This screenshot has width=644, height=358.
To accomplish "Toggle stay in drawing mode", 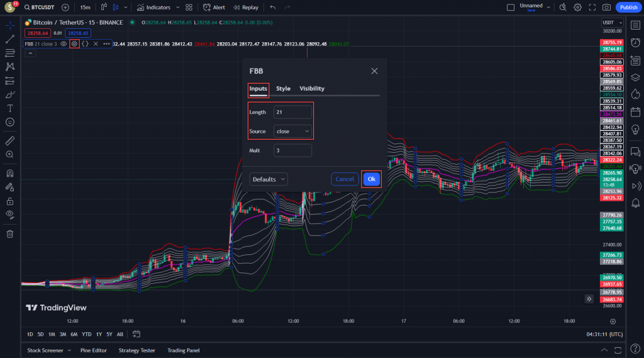I will click(10, 187).
